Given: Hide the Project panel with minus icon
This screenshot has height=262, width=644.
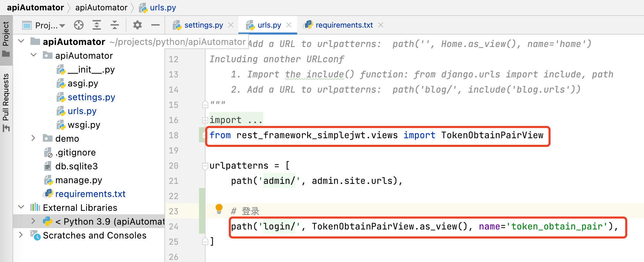Looking at the screenshot, I should pyautogui.click(x=155, y=25).
